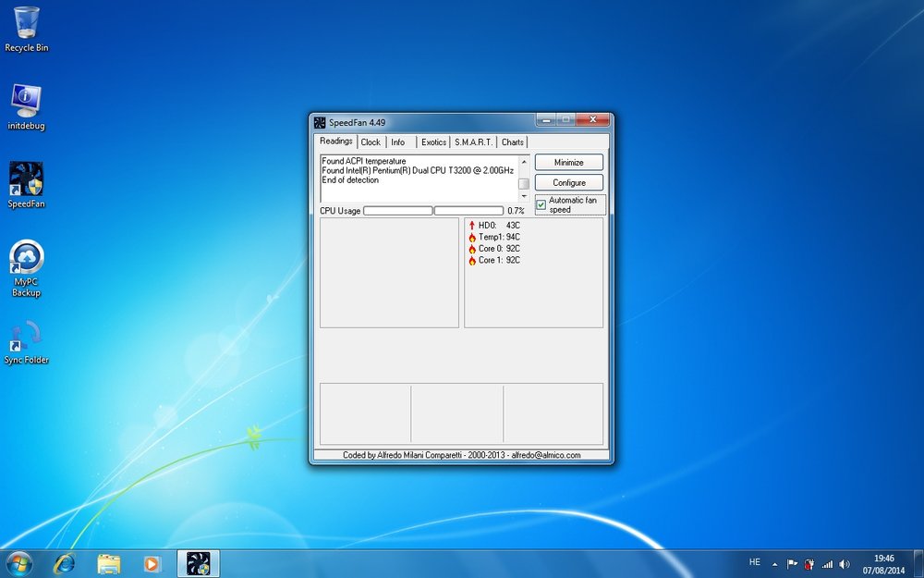Open Internet Explorer from the taskbar

[x=65, y=564]
